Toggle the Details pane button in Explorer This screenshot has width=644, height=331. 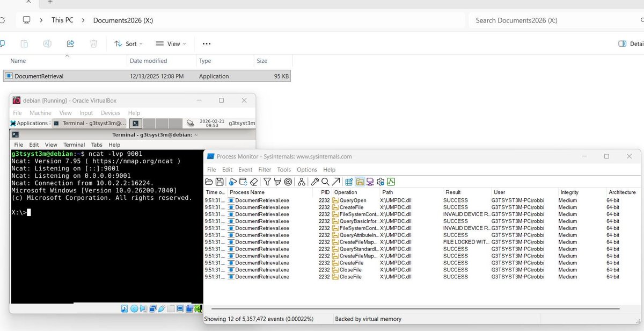coord(630,44)
